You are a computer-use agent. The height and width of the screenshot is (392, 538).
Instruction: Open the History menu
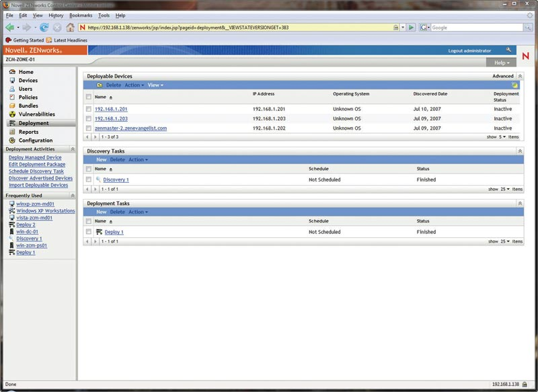56,15
